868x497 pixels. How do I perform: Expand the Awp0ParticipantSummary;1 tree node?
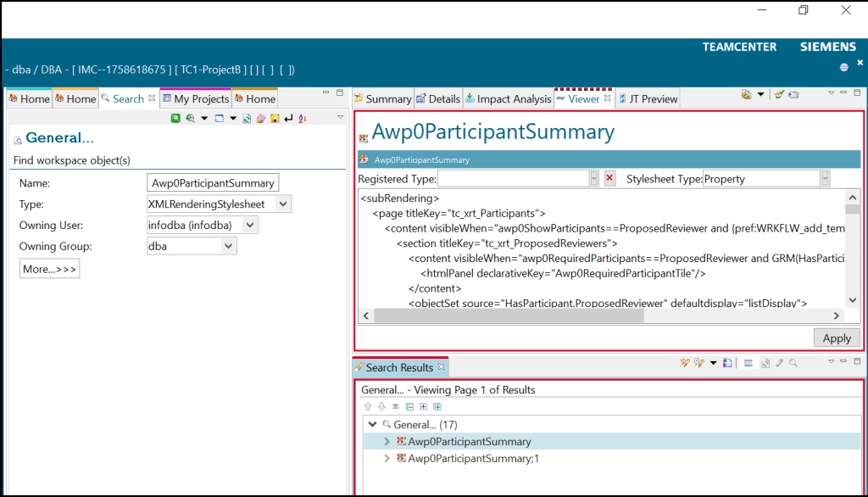387,458
